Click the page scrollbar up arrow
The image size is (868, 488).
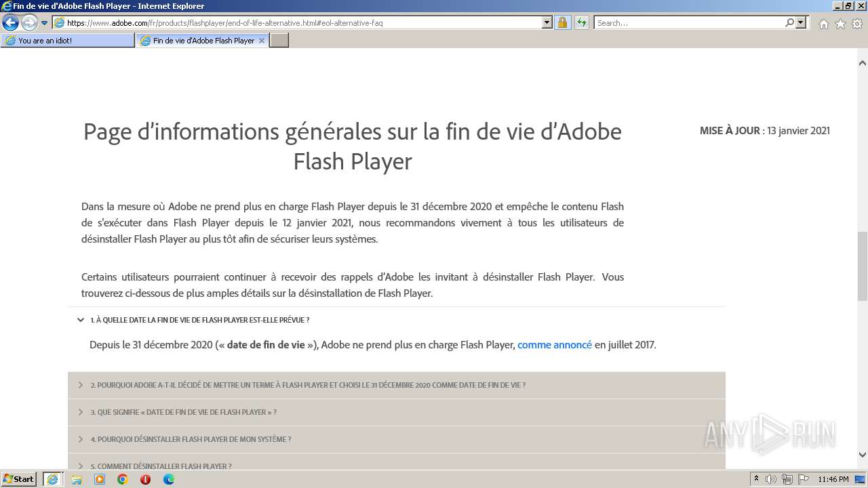click(862, 63)
